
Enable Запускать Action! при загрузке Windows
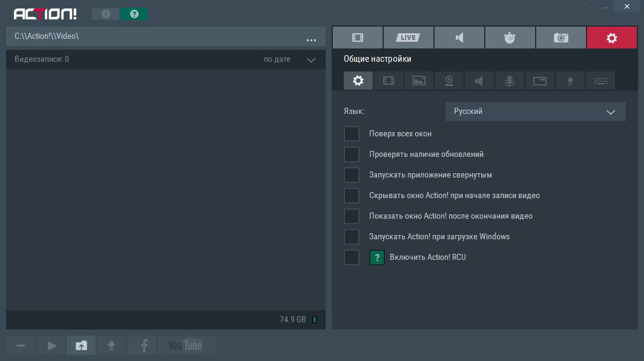(x=352, y=237)
